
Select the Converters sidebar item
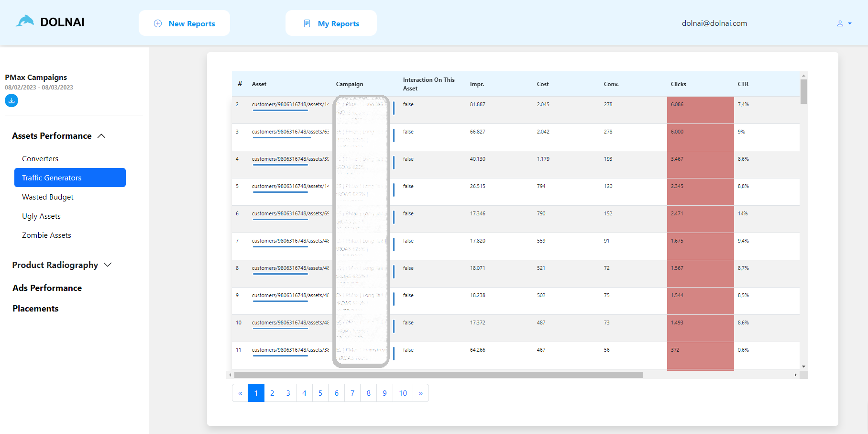(40, 158)
